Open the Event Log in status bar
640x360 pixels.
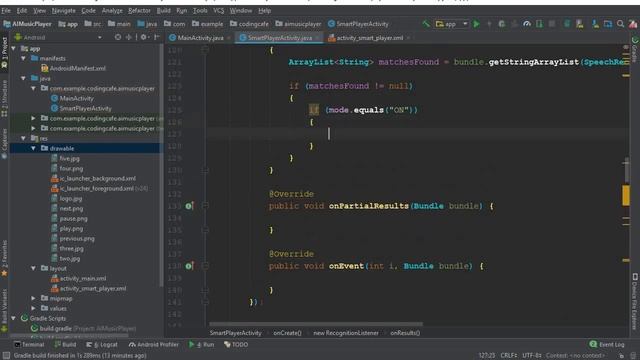tap(607, 344)
